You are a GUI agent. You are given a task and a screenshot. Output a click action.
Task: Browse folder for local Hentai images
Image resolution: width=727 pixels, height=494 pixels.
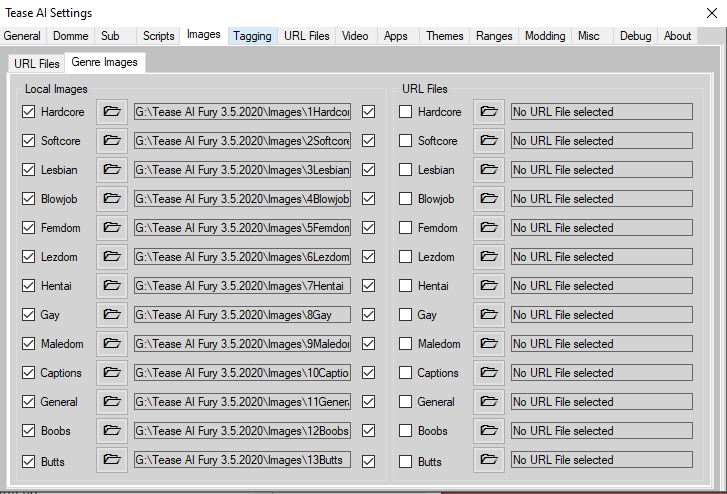coord(112,286)
